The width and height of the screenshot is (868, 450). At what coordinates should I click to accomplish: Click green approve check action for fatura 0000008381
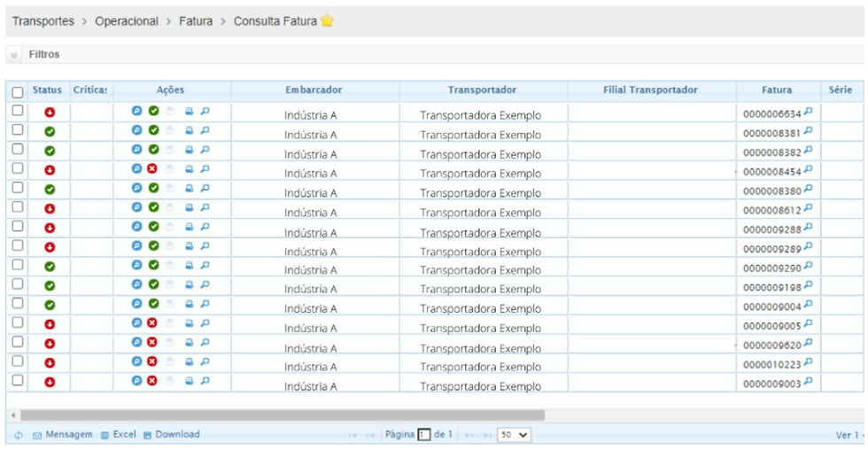point(153,130)
